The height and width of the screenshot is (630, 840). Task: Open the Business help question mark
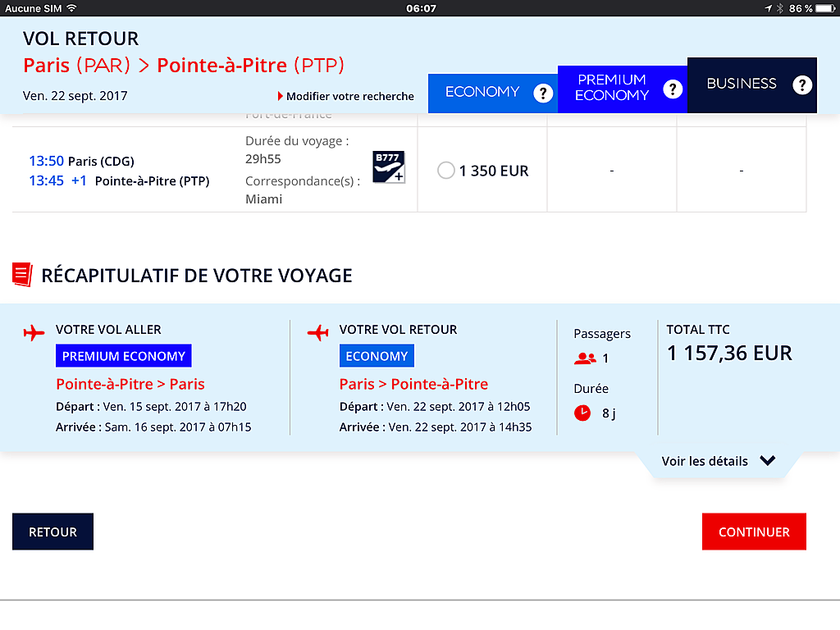tap(802, 84)
